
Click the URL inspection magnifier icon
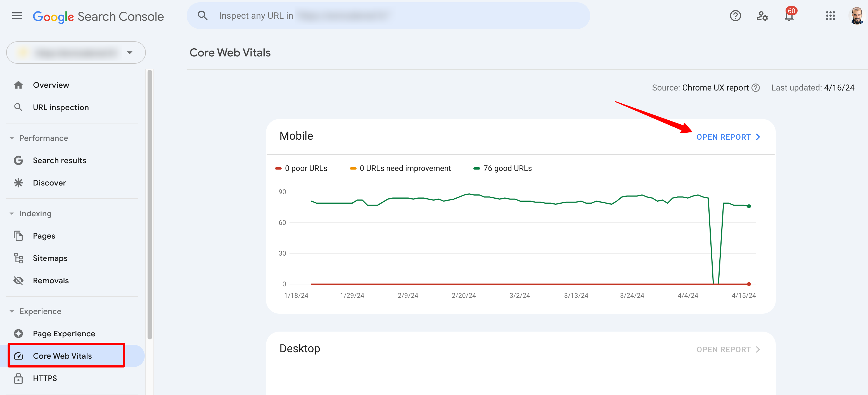coord(18,107)
